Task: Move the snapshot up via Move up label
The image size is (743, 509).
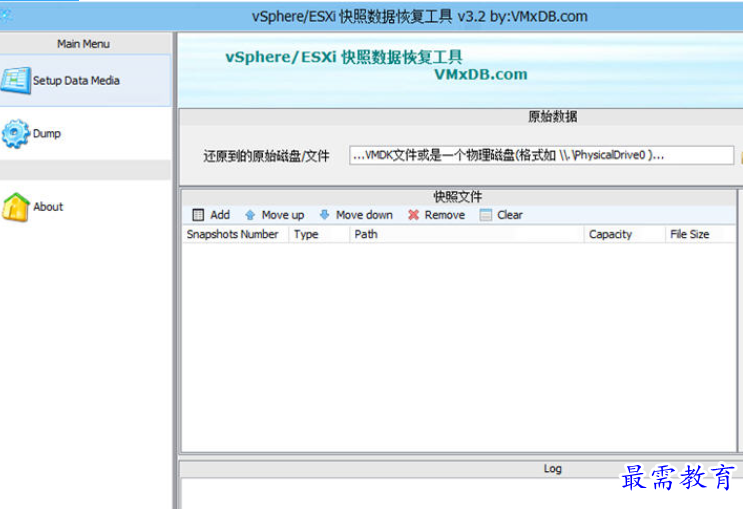Action: click(283, 215)
